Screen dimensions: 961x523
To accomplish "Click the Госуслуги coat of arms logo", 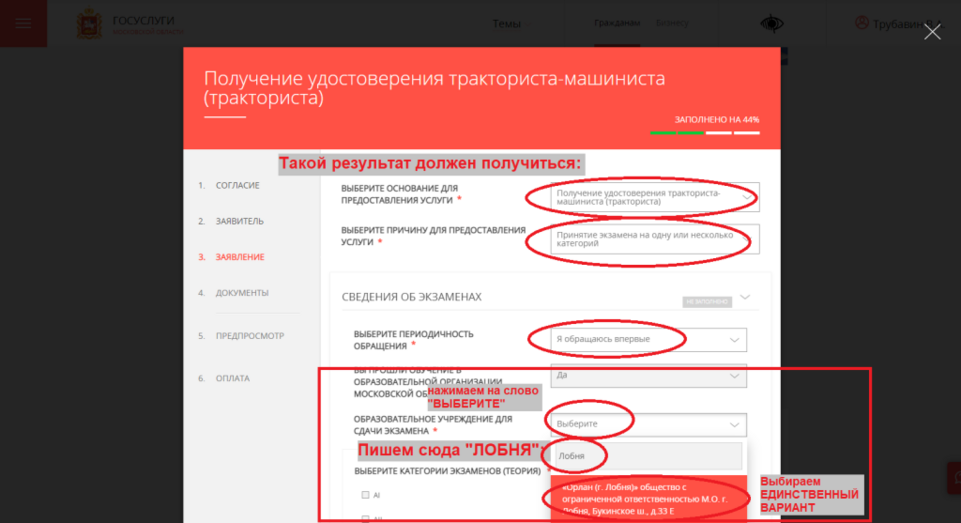I will pos(89,24).
